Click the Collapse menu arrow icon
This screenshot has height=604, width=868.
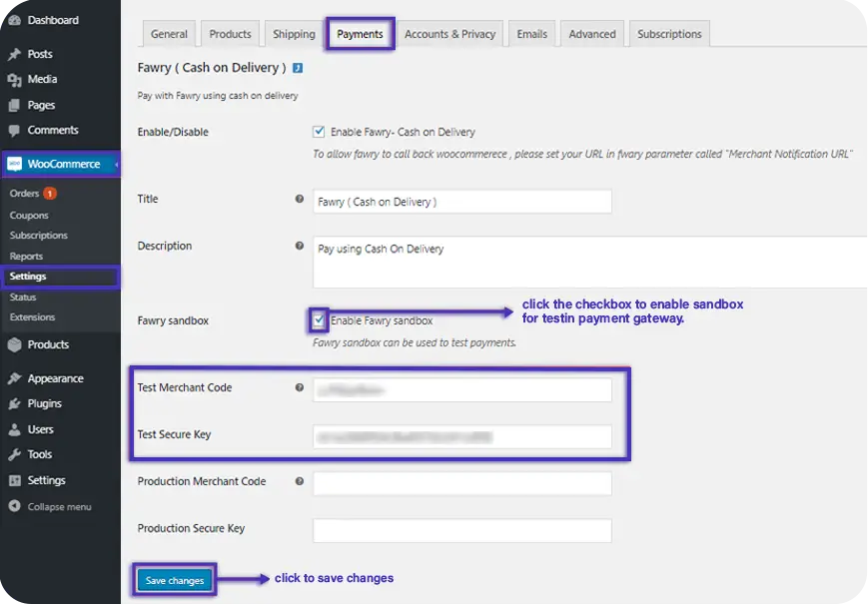[x=15, y=506]
